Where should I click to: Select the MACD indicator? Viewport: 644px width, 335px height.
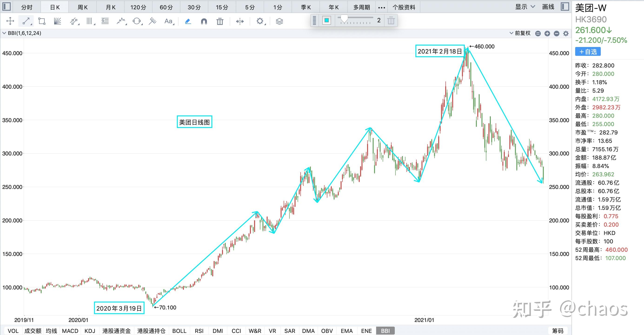pos(70,331)
